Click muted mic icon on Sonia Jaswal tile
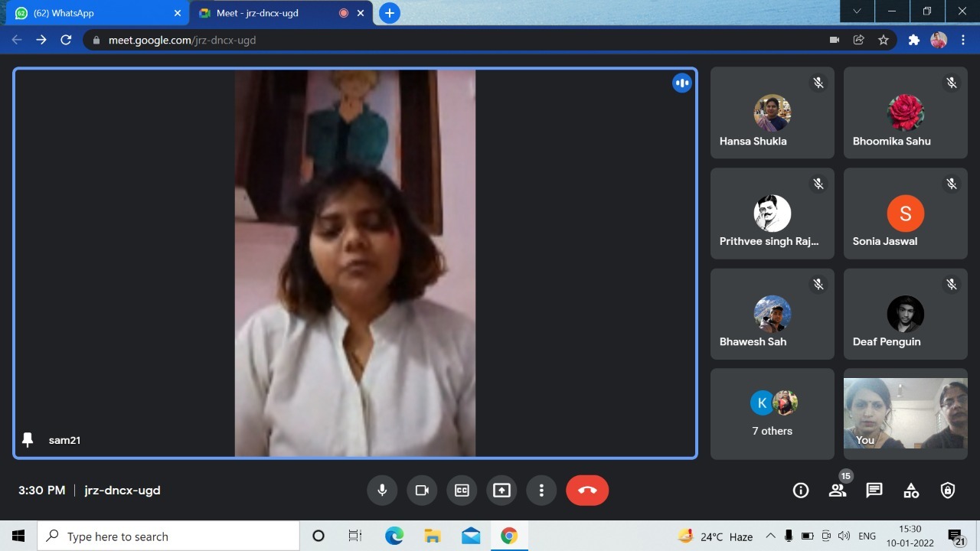Image resolution: width=980 pixels, height=551 pixels. point(952,184)
